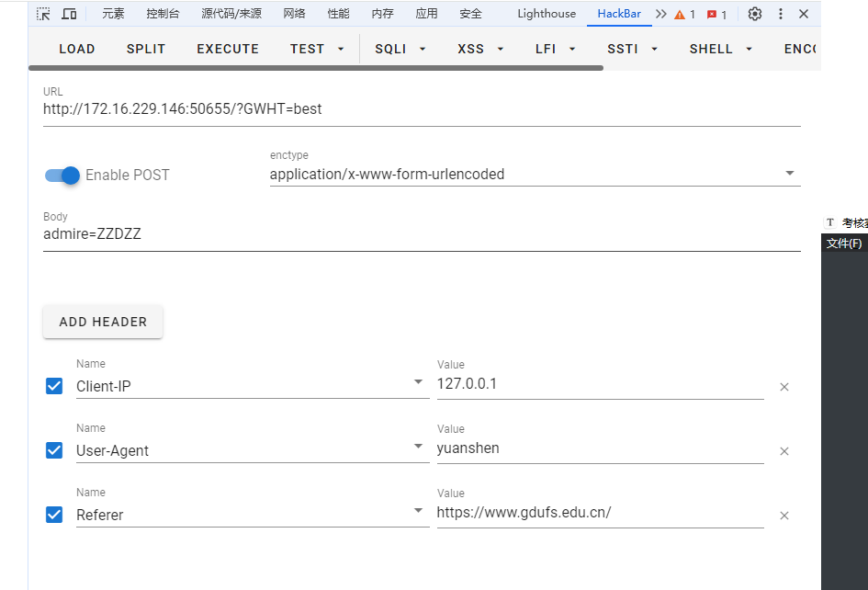Switch to the 应用 tab
Image resolution: width=868 pixels, height=590 pixels.
[426, 14]
